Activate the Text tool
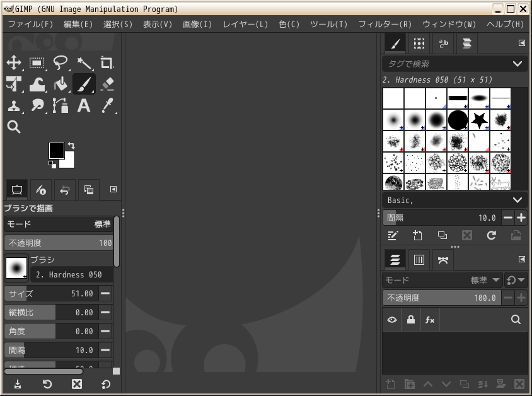The image size is (532, 396). (x=84, y=106)
